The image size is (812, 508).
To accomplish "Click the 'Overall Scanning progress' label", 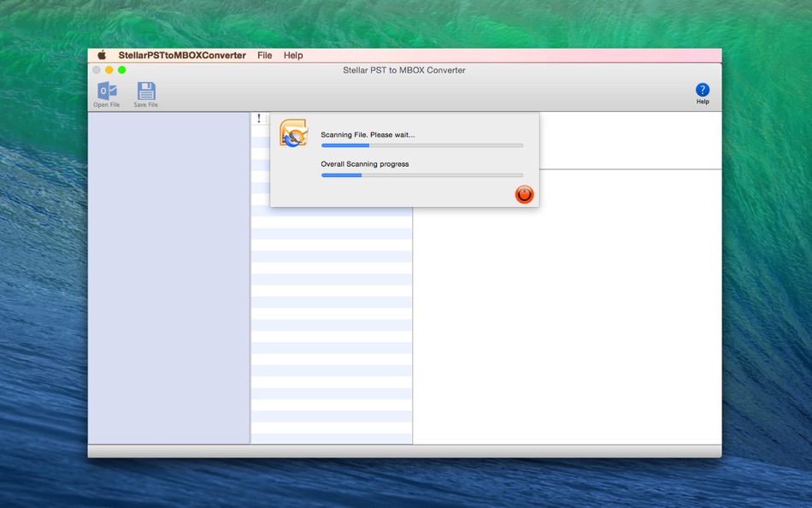I will (x=365, y=164).
